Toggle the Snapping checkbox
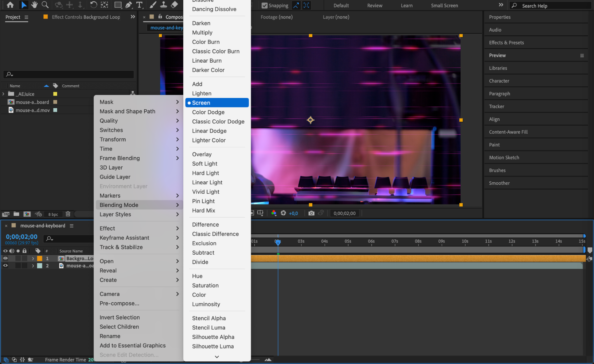594x364 pixels. [x=264, y=5]
